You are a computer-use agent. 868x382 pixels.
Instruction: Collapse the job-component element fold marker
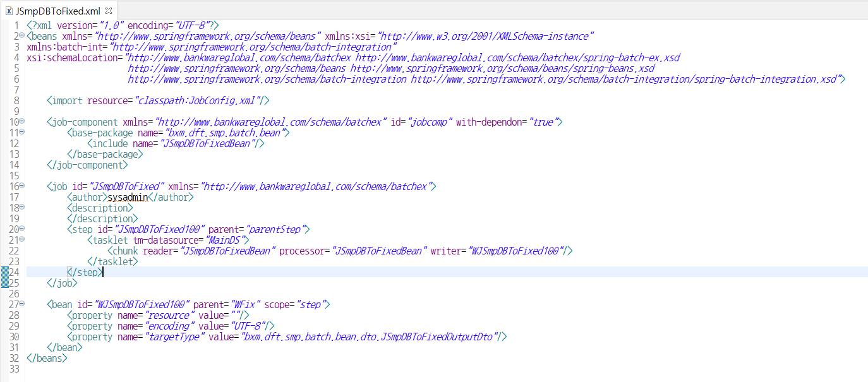[x=21, y=121]
